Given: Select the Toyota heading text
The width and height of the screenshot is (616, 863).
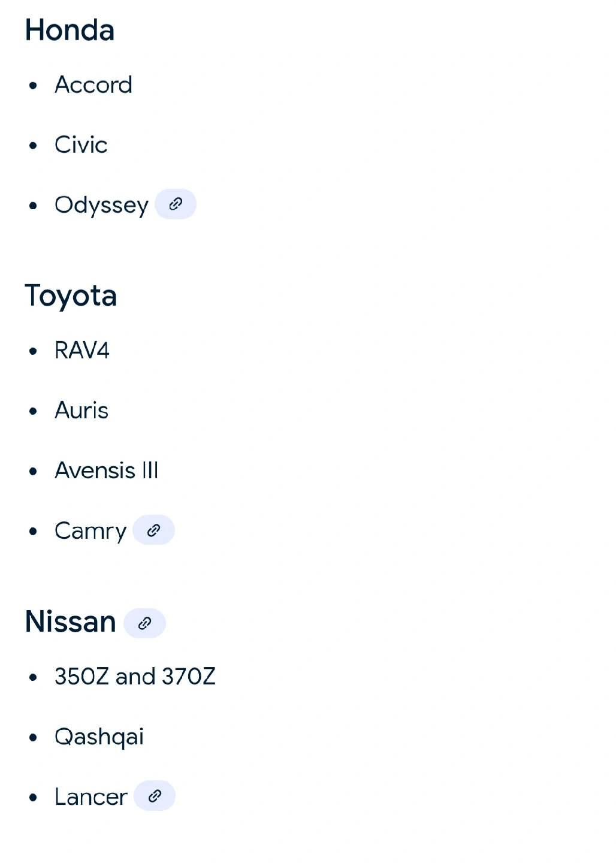Looking at the screenshot, I should pyautogui.click(x=71, y=296).
